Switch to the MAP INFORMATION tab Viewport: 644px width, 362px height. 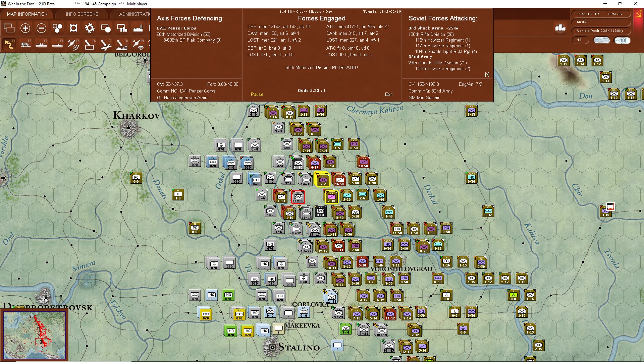27,14
